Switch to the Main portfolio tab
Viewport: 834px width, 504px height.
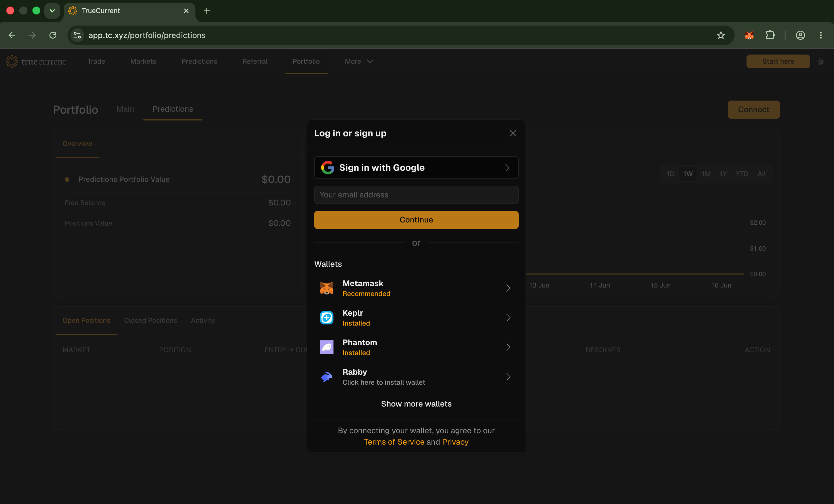pyautogui.click(x=125, y=109)
